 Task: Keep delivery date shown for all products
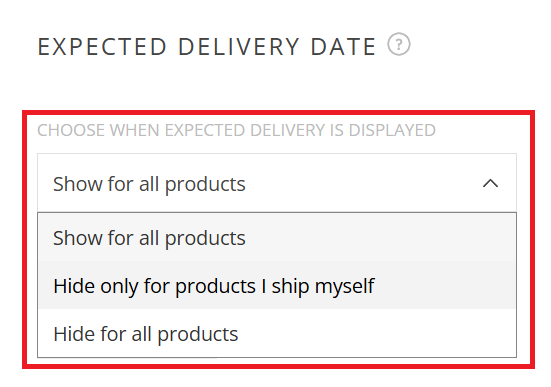point(277,238)
